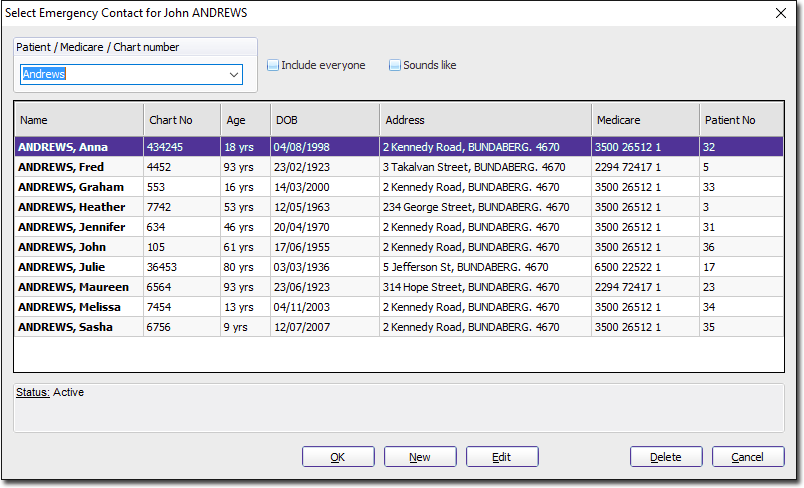Enable the Include everyone checkbox
Viewport: 804px width, 488px height.
[x=273, y=66]
